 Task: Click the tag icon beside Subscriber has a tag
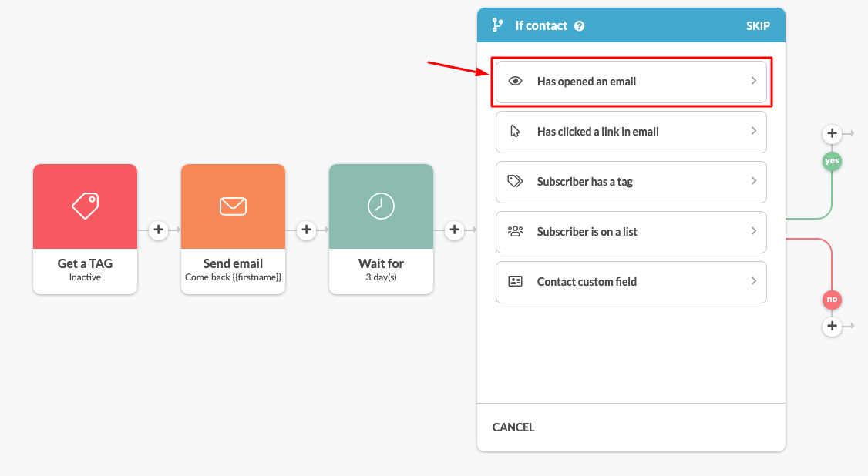516,182
